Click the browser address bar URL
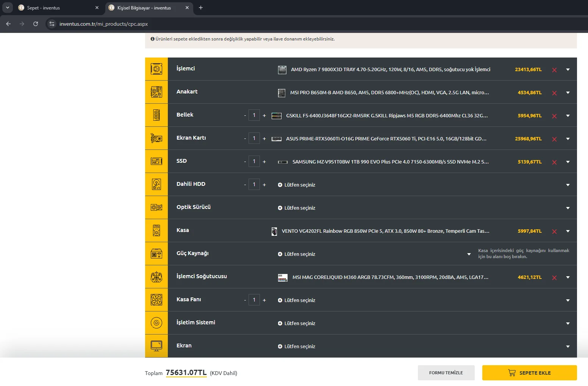The image size is (588, 386). click(103, 24)
